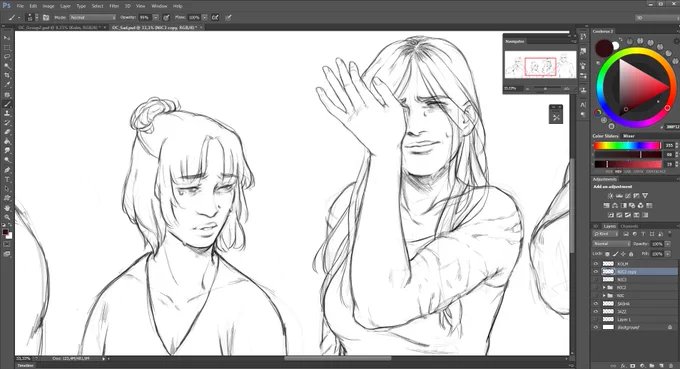The width and height of the screenshot is (680, 369).
Task: Add a layer mask from panel footer
Action: click(x=633, y=366)
